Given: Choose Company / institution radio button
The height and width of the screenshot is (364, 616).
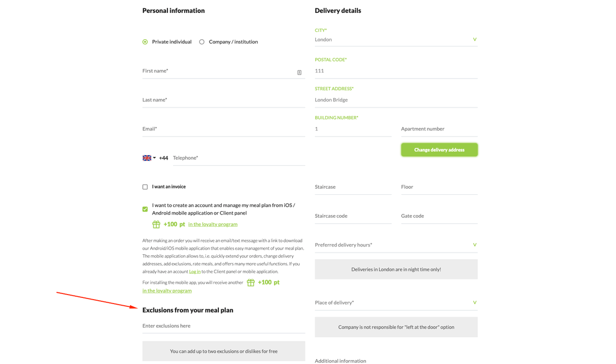Looking at the screenshot, I should pos(202,42).
